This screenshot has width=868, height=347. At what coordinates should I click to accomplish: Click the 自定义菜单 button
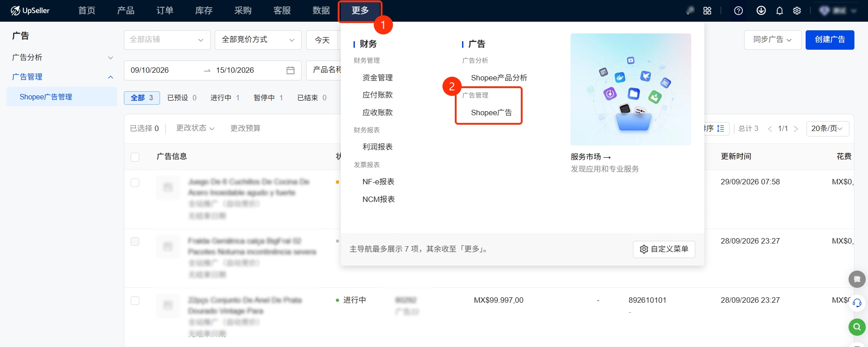tap(664, 249)
